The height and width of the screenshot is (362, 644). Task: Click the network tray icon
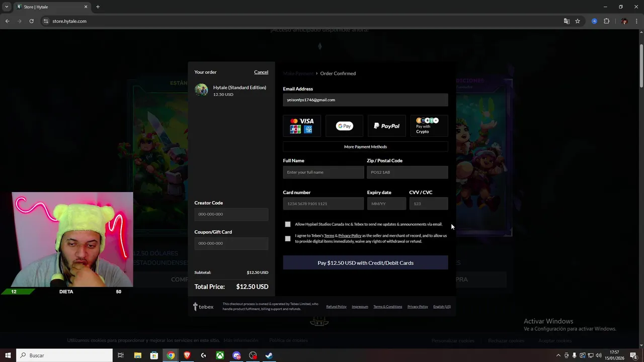pyautogui.click(x=590, y=355)
